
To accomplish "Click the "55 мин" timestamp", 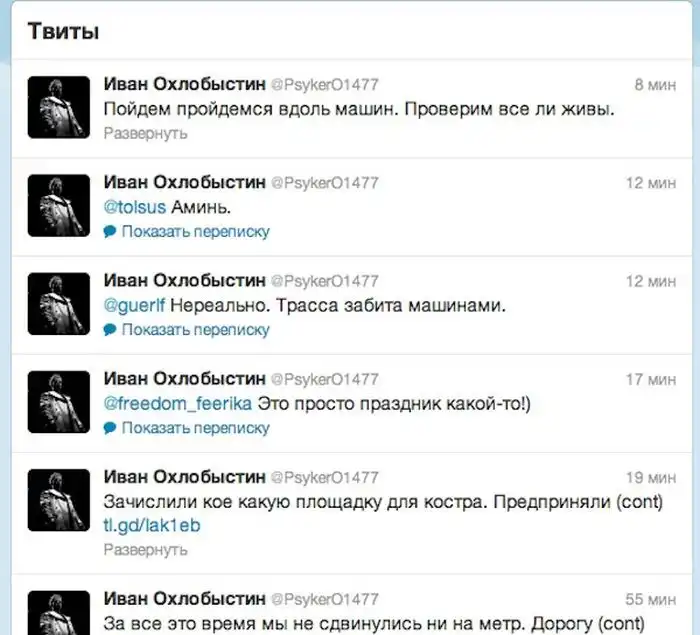I will [651, 599].
